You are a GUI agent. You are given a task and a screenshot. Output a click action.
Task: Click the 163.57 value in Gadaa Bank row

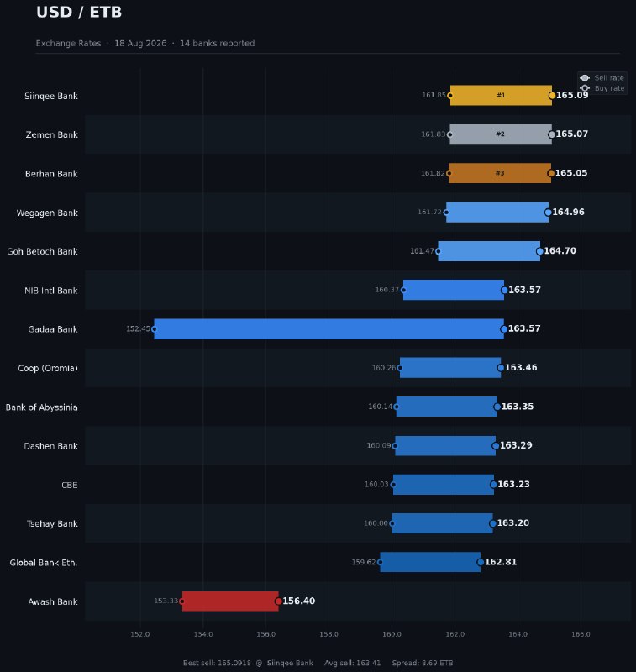(x=524, y=328)
